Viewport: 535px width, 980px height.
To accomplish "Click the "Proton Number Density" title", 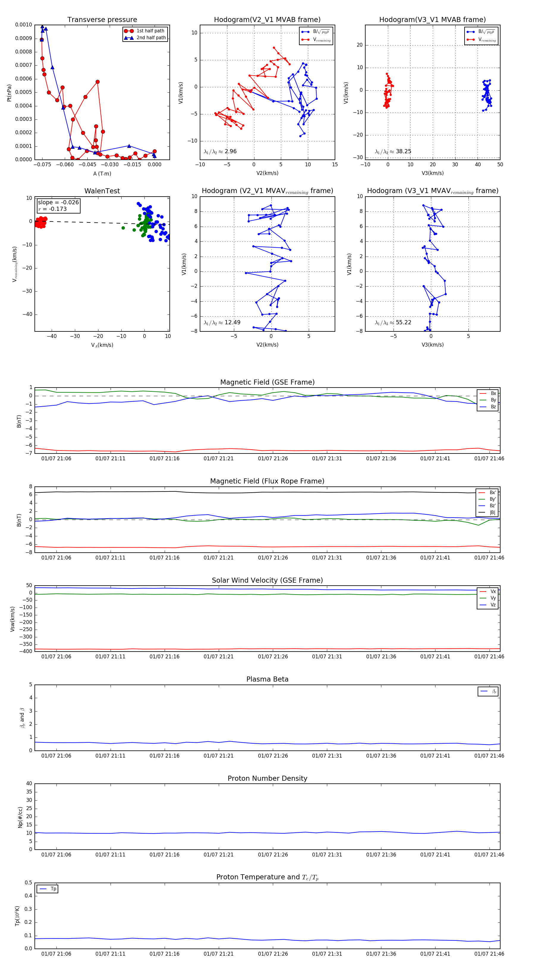I will pos(267,778).
